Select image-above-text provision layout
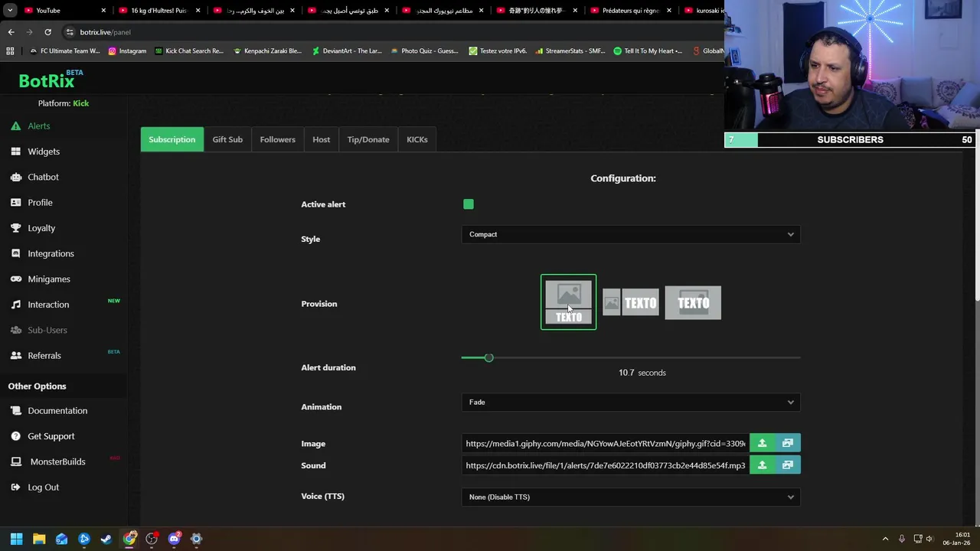 pyautogui.click(x=568, y=302)
